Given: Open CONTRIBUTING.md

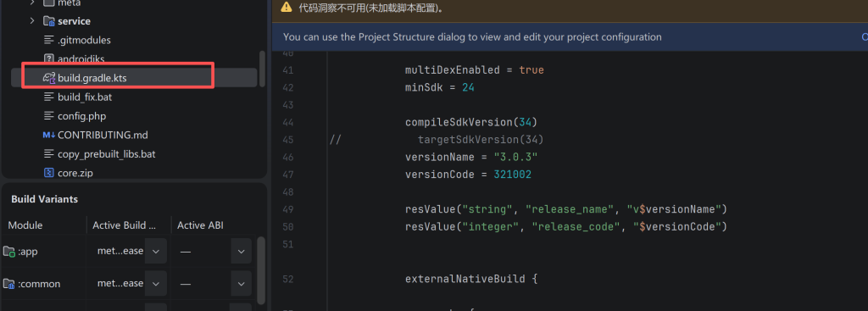Looking at the screenshot, I should 103,135.
